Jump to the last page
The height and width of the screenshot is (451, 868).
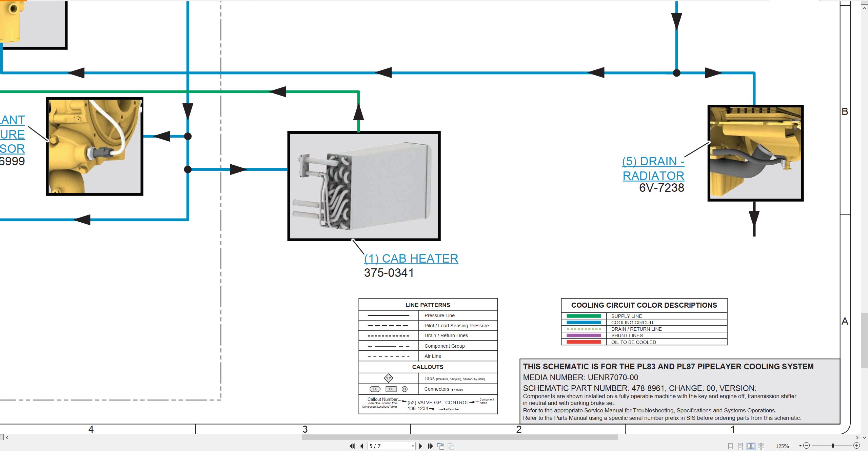[430, 446]
